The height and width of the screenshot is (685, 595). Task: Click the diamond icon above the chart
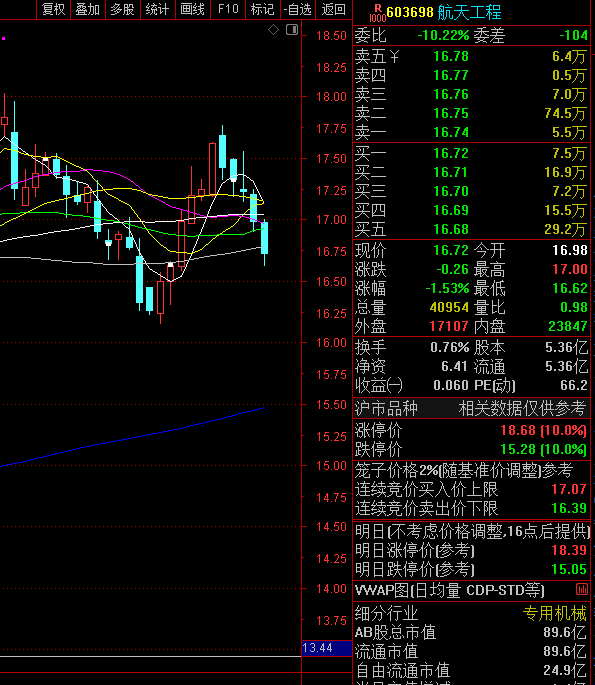coord(273,30)
